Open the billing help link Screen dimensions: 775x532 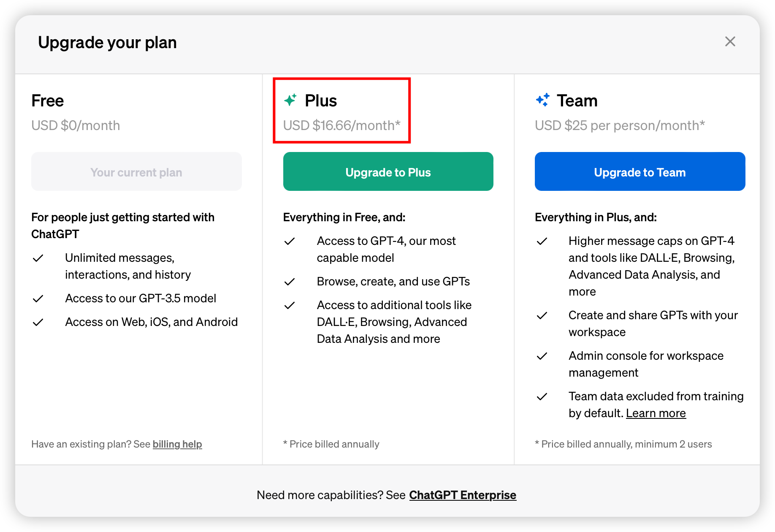pos(177,444)
